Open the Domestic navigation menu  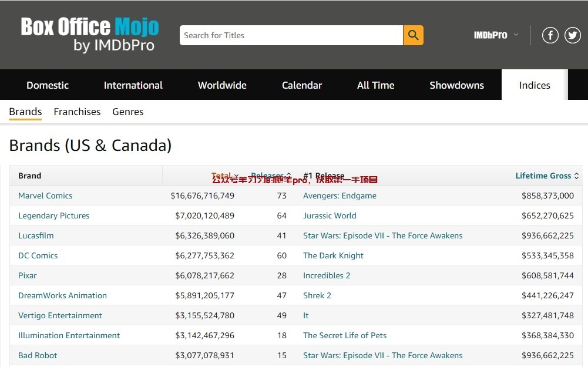[48, 85]
